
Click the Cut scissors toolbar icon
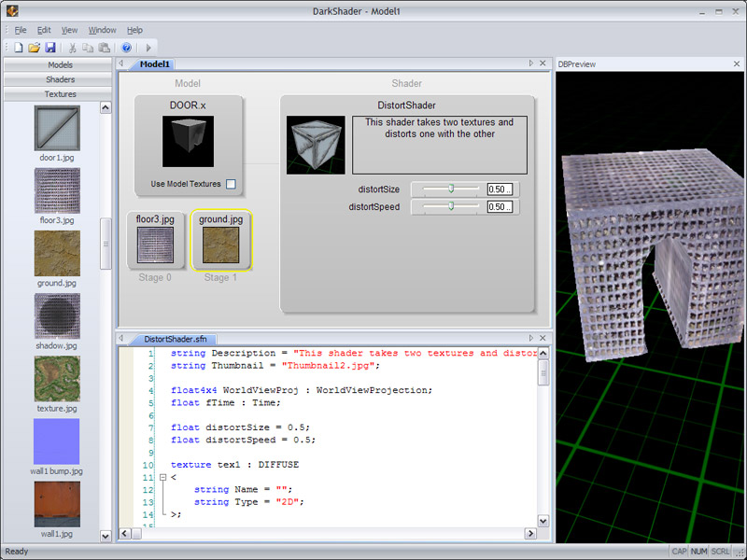[x=71, y=47]
